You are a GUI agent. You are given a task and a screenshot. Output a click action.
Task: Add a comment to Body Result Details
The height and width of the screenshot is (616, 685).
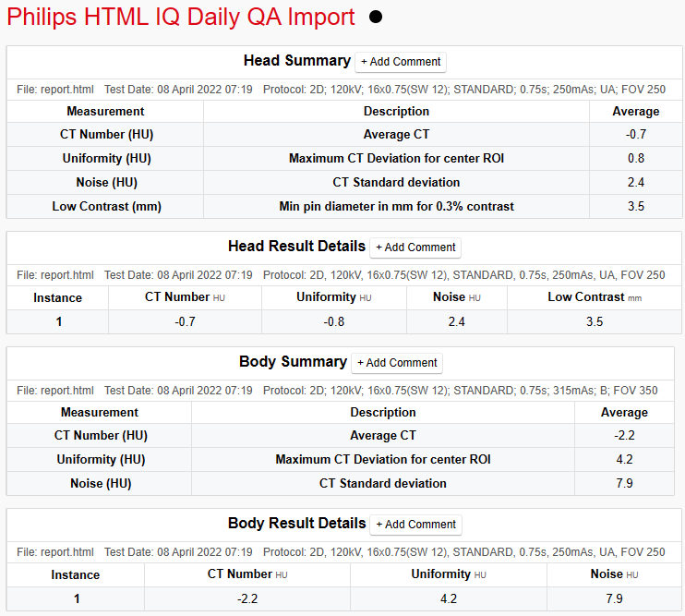tap(416, 525)
